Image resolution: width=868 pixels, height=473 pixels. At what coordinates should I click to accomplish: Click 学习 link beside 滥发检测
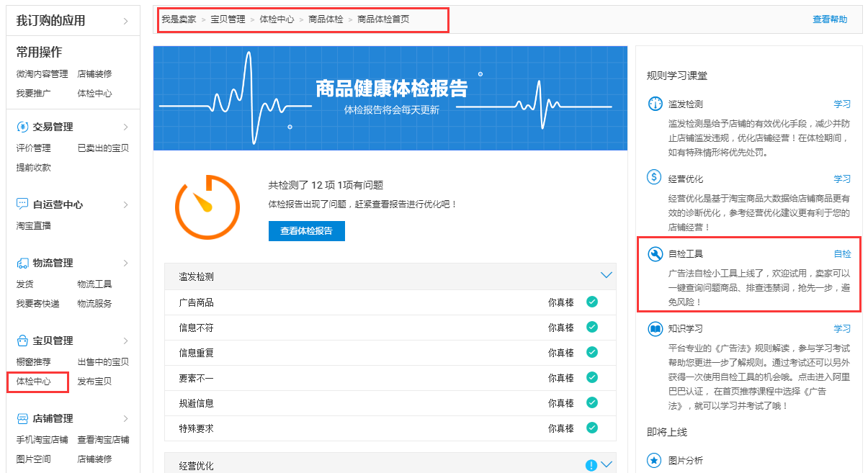click(842, 104)
